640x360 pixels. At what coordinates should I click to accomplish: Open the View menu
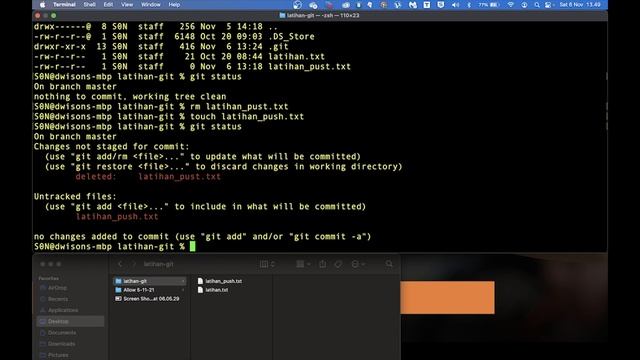[127, 5]
